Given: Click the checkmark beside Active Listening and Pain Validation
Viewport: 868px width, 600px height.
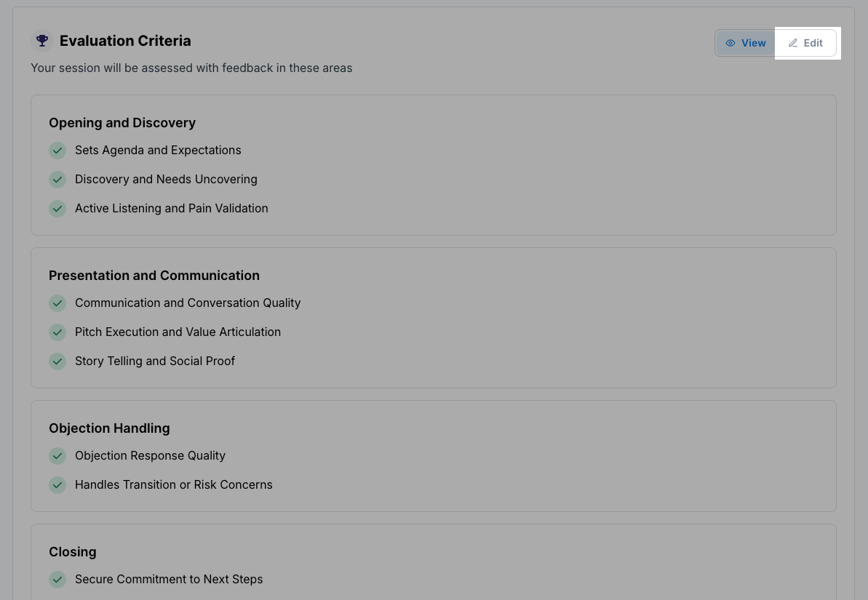Looking at the screenshot, I should 57,209.
